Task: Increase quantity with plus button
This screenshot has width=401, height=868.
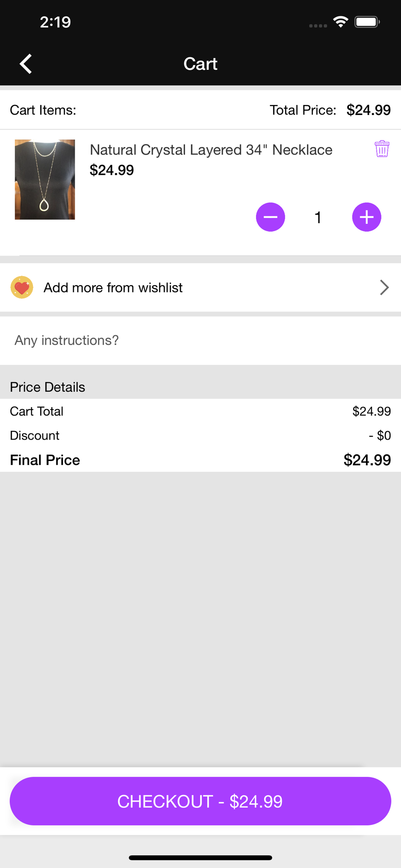Action: click(x=367, y=217)
